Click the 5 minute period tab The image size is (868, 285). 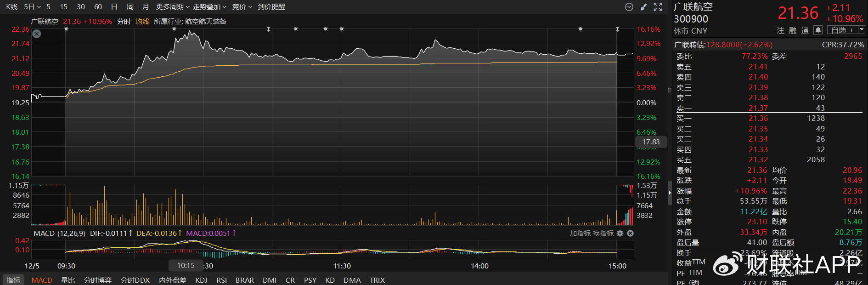coord(49,7)
